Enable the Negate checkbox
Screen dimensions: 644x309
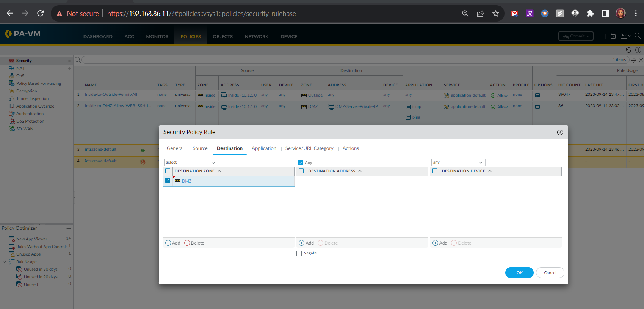point(299,253)
